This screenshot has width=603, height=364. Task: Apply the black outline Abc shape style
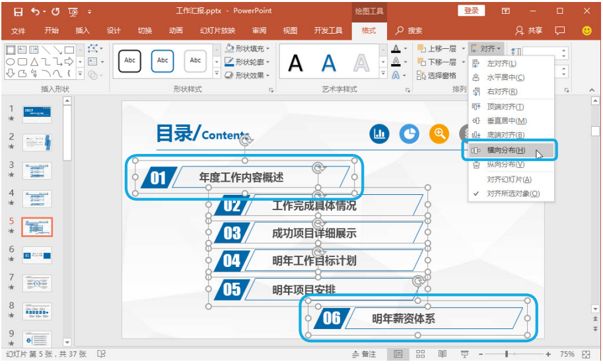(x=129, y=61)
